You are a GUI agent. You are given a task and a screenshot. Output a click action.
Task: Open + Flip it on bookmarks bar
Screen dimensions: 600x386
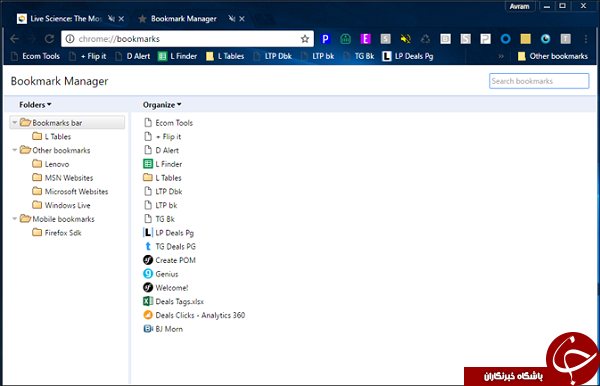click(x=88, y=56)
